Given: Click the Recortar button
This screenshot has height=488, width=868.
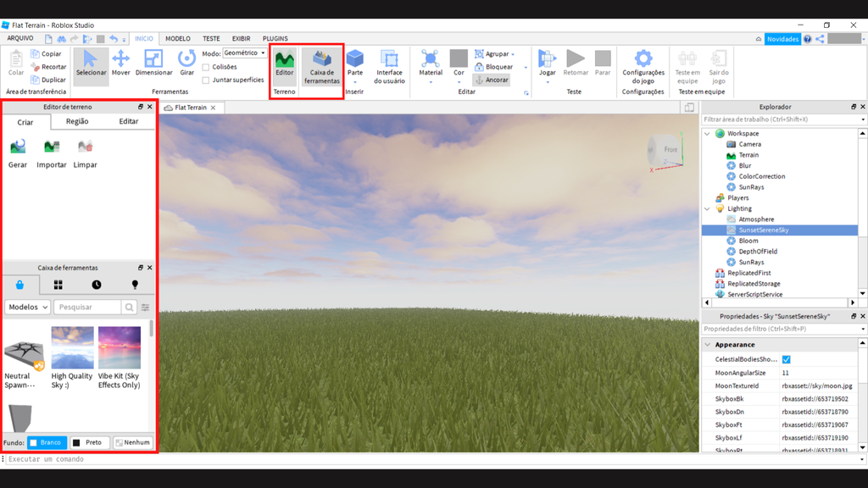Looking at the screenshot, I should click(x=48, y=67).
